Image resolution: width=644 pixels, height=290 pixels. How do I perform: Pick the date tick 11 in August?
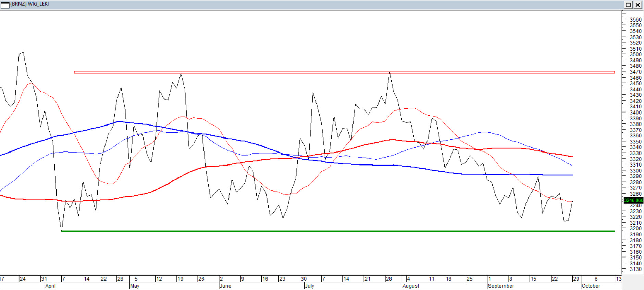tap(431, 279)
